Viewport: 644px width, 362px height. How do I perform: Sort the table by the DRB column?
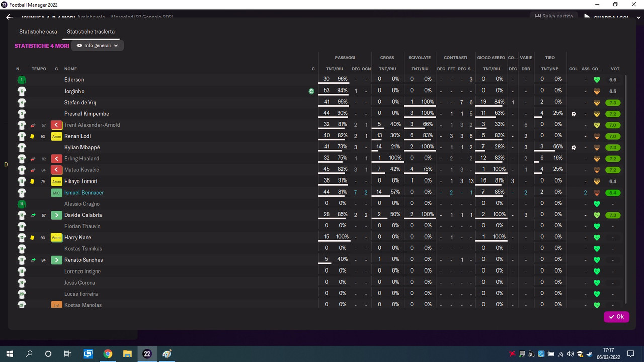tap(526, 69)
